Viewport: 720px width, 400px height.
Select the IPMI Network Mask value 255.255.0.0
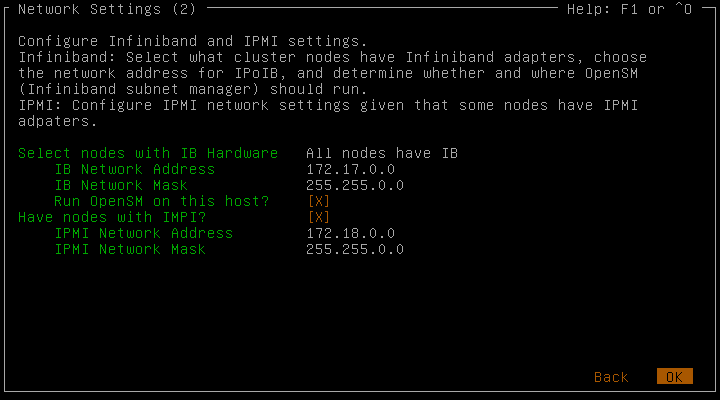point(355,249)
